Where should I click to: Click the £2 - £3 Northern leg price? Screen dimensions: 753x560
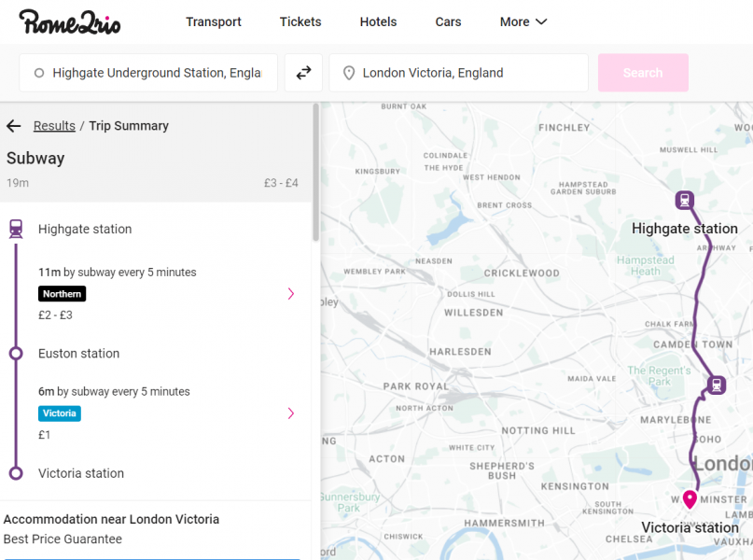pyautogui.click(x=55, y=315)
